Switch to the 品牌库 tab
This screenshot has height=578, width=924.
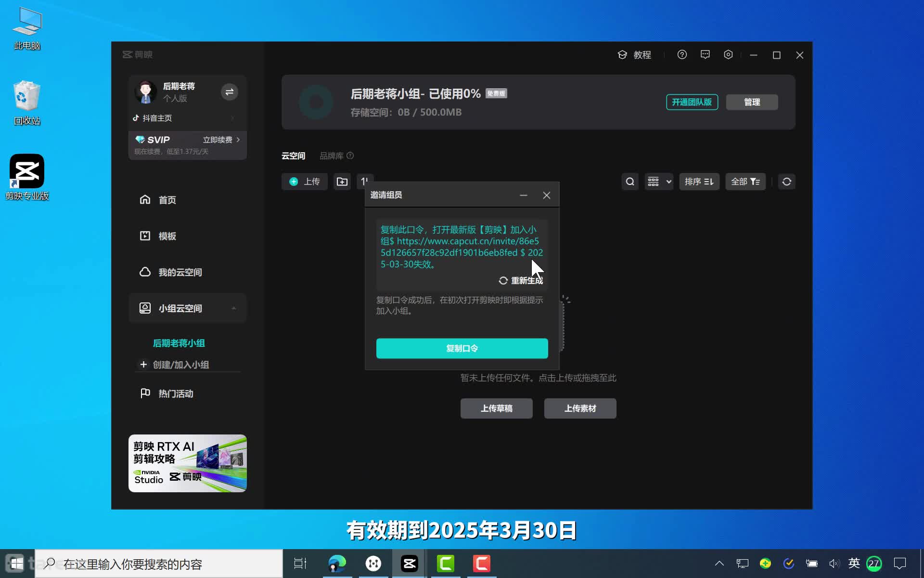(332, 156)
